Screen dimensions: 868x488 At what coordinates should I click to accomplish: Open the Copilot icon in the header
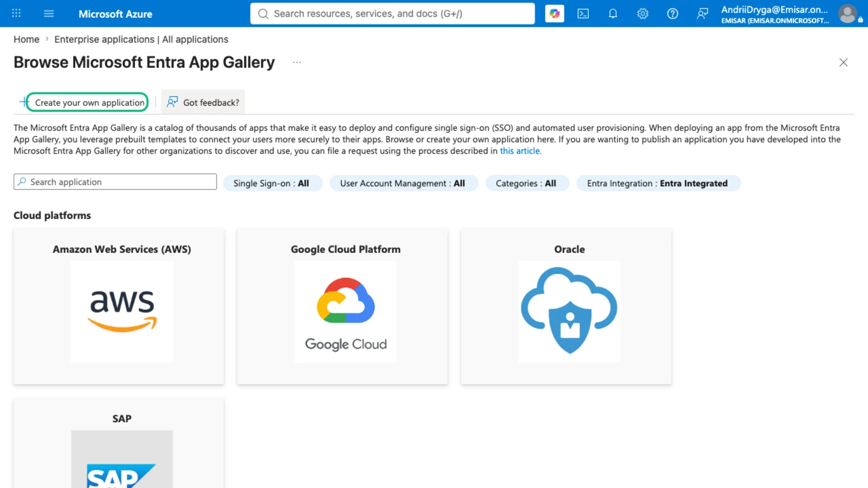554,14
